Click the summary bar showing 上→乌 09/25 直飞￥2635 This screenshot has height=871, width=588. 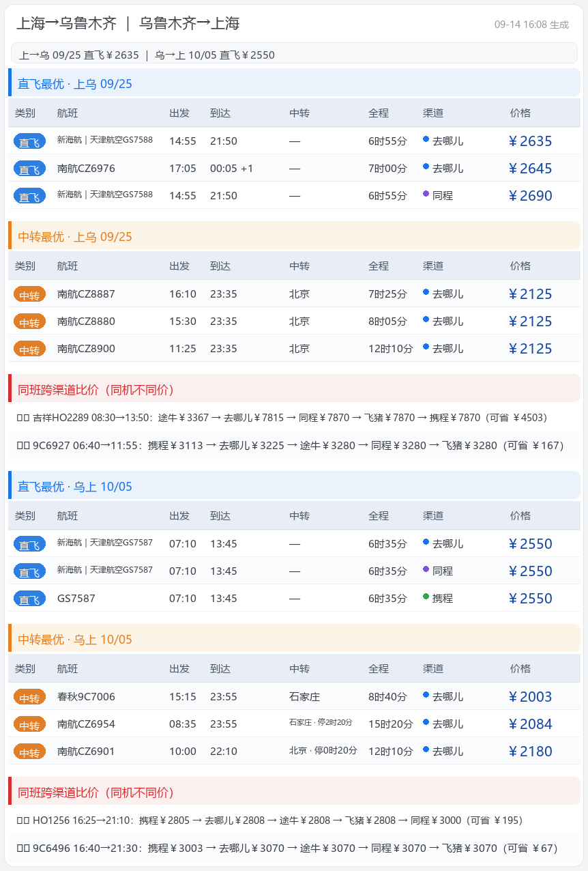[x=294, y=53]
